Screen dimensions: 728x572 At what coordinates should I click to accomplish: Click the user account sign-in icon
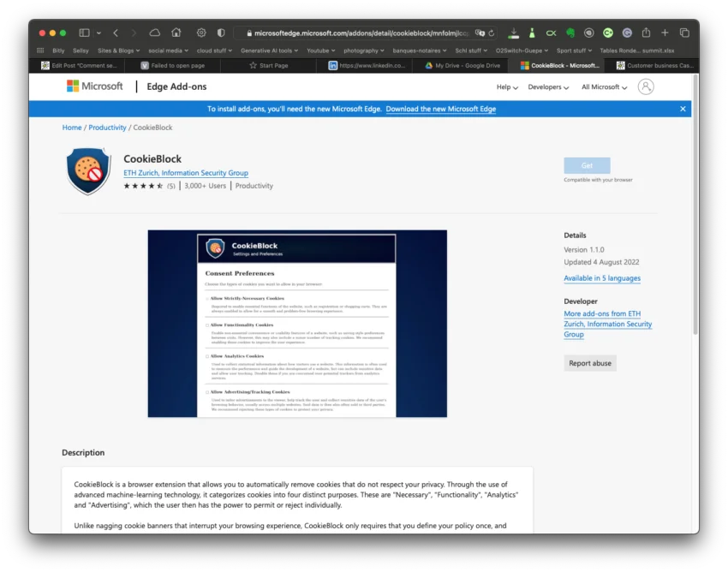click(646, 86)
